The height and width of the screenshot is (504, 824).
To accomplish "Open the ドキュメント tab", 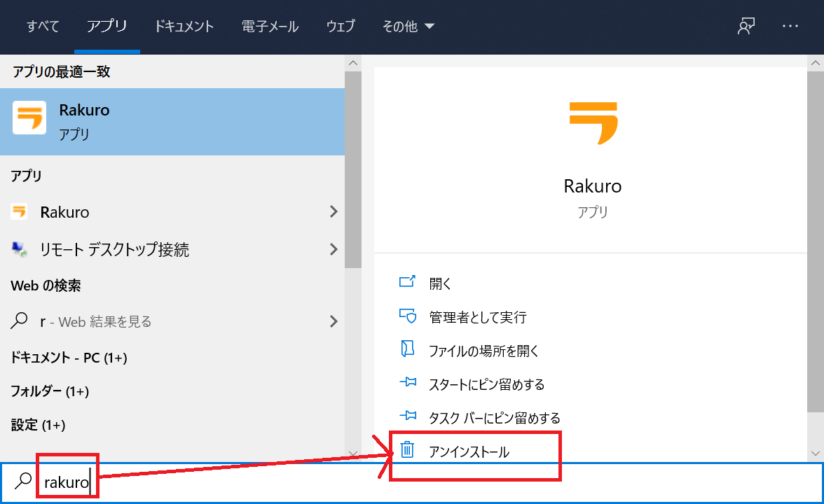I will click(184, 27).
